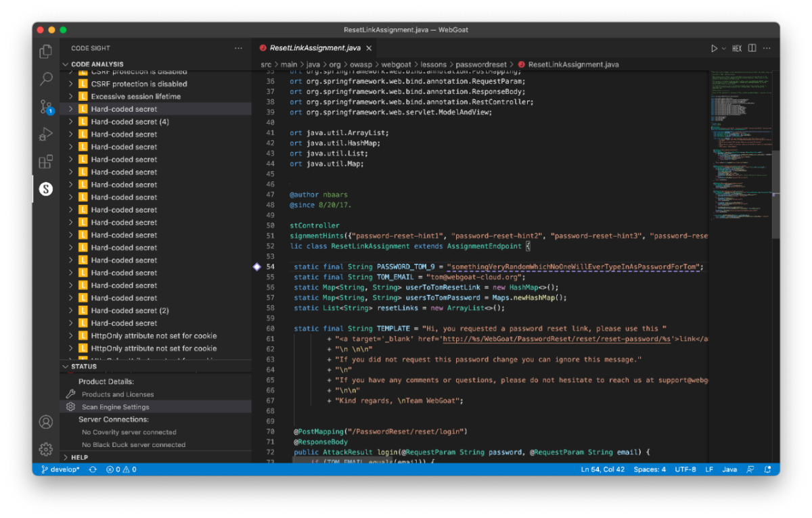The width and height of the screenshot is (812, 518).
Task: Toggle the breakpoint marker on line 54
Action: click(256, 266)
